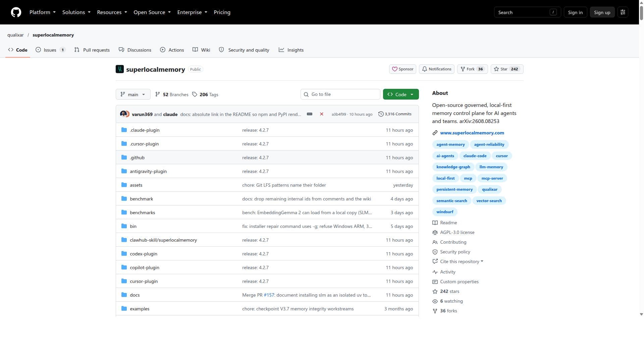Click the Sponsor heart button
The height and width of the screenshot is (362, 644).
402,69
